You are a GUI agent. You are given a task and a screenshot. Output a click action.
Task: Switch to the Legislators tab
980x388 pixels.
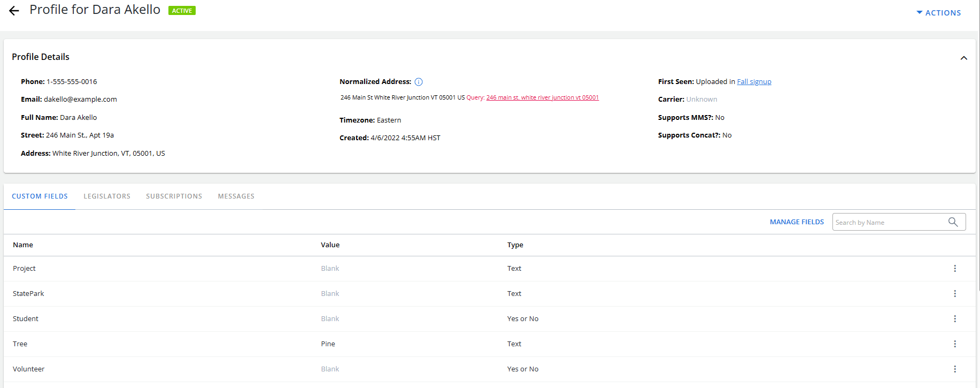coord(107,196)
